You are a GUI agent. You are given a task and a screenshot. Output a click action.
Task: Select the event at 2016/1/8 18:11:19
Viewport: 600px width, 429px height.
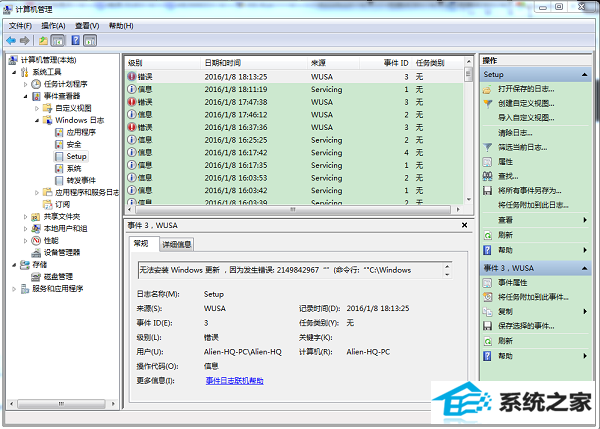coord(295,89)
